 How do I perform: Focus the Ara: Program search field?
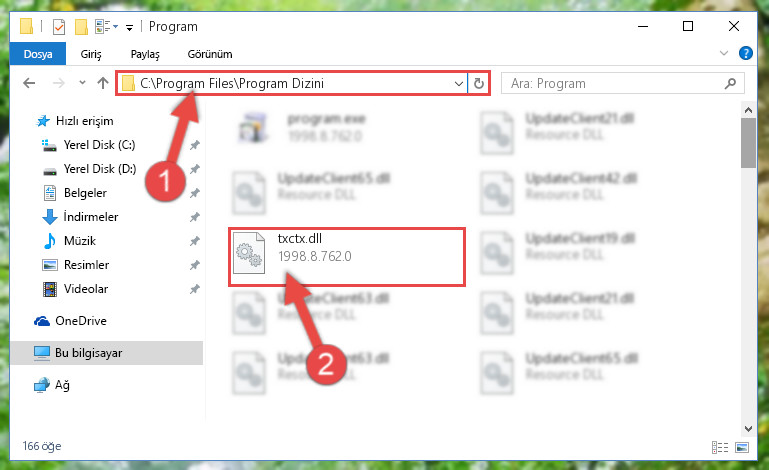[616, 83]
